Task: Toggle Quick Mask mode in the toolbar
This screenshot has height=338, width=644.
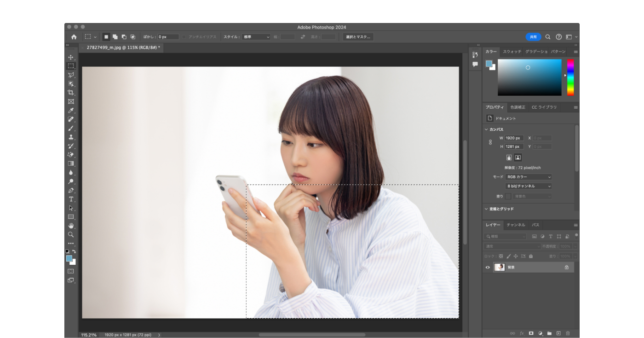Action: tap(71, 271)
